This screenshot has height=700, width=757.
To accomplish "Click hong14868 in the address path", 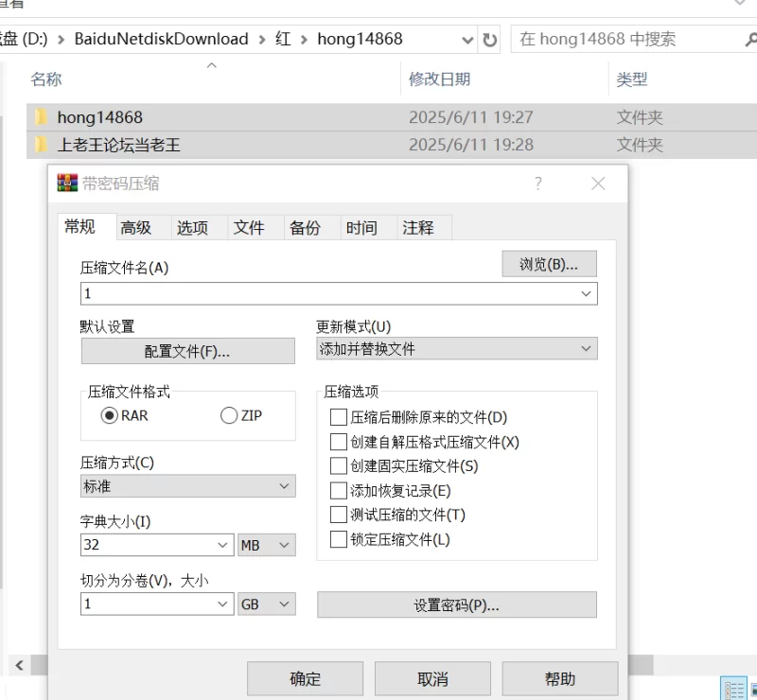I will [360, 39].
